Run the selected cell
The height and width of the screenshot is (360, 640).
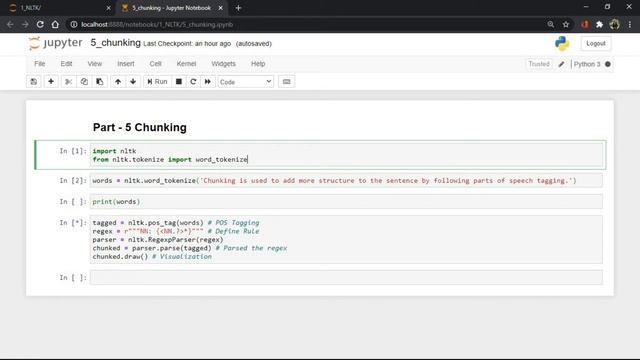coord(157,82)
